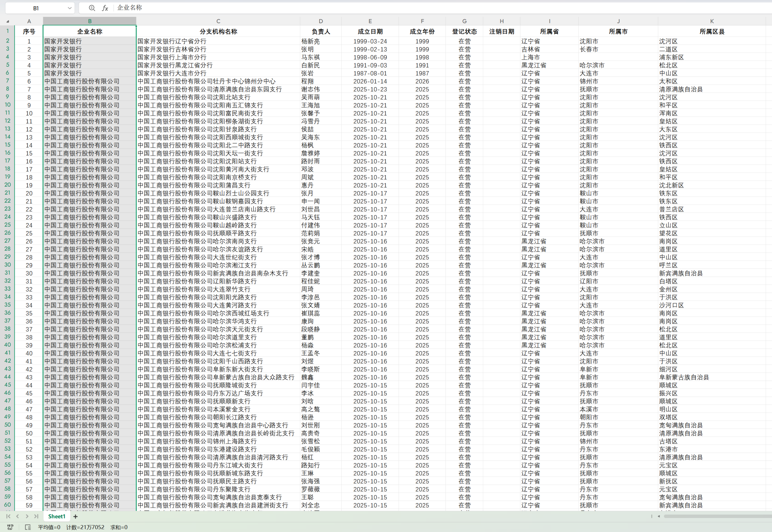
Task: Click the reading layout icon in status bar
Action: point(28,527)
